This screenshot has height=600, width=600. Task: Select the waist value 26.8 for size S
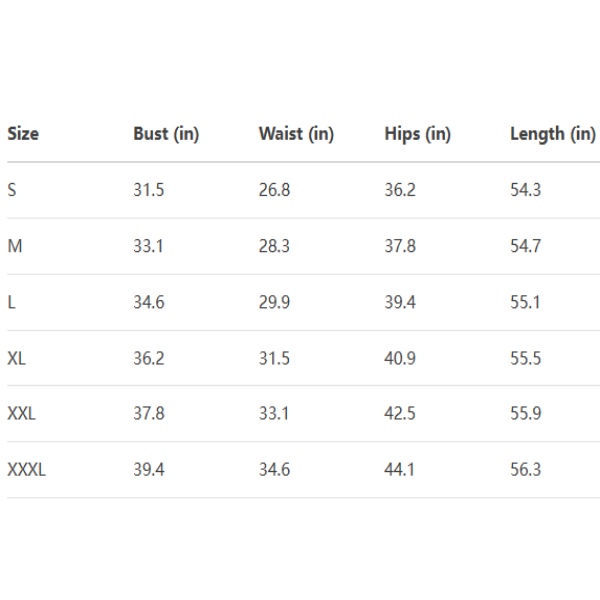pos(274,190)
